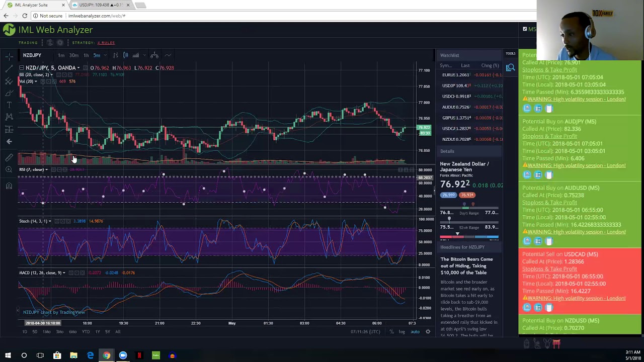Hide the Stoch indicator visibility icon
The image size is (644, 362).
(x=57, y=221)
